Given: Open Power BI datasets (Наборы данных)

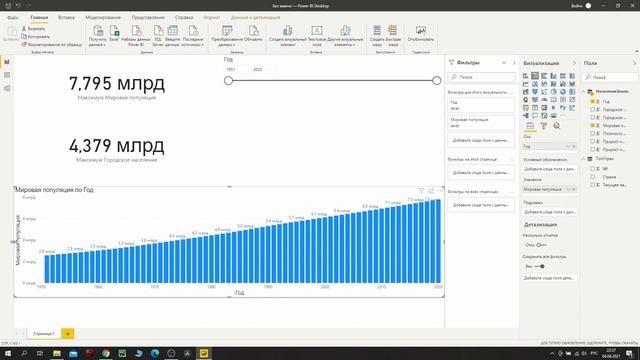Looking at the screenshot, I should click(136, 36).
